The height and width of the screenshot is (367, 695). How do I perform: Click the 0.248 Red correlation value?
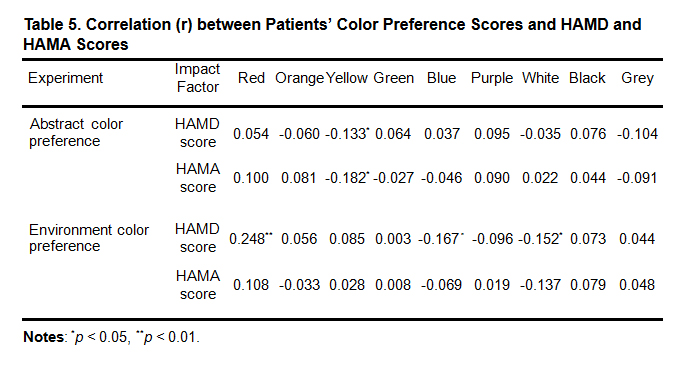point(250,239)
